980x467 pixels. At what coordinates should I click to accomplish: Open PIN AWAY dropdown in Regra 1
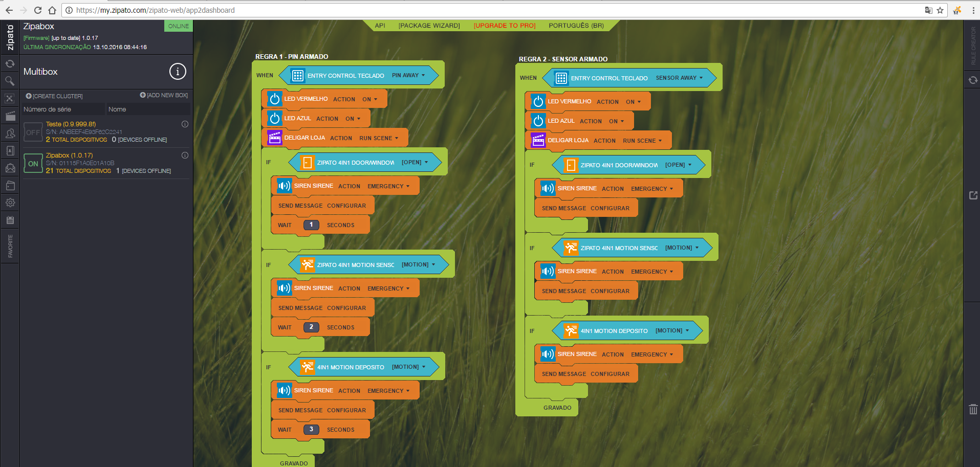click(408, 75)
